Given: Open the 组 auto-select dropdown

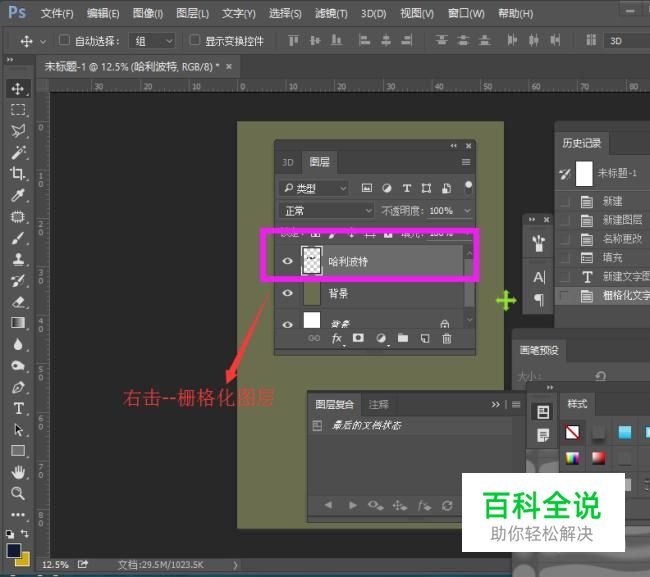Looking at the screenshot, I should (152, 41).
